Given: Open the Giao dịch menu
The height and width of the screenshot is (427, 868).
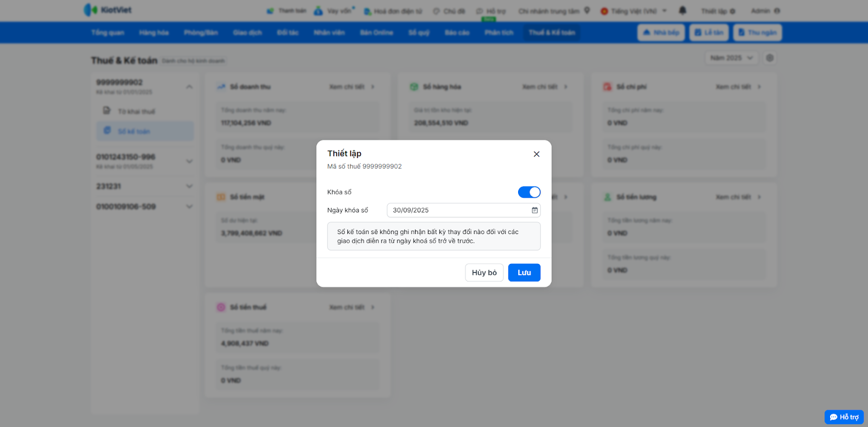Looking at the screenshot, I should point(247,33).
